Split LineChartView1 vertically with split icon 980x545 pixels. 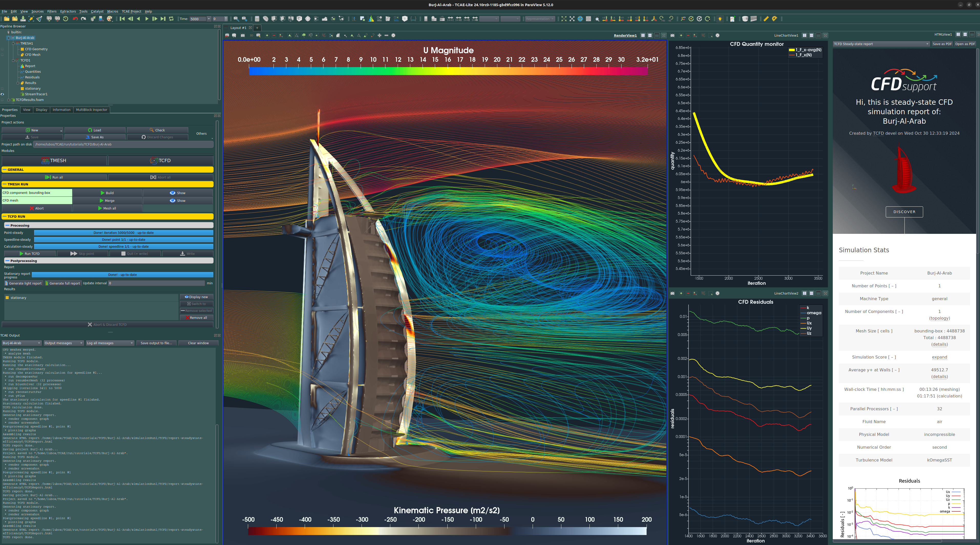pos(812,35)
